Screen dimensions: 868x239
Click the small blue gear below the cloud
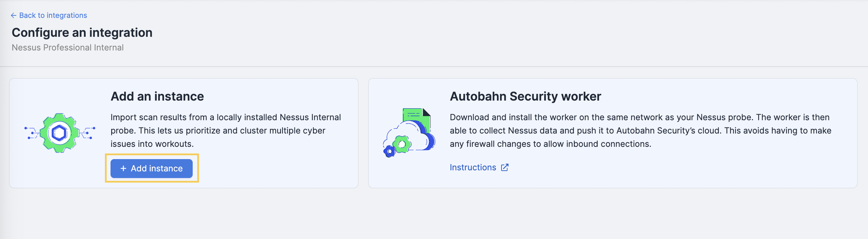point(389,151)
